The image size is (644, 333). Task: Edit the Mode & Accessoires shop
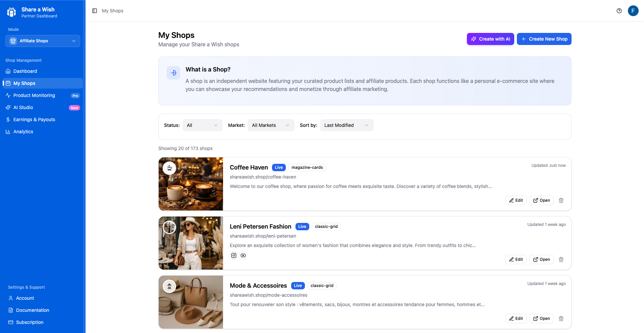click(x=516, y=319)
